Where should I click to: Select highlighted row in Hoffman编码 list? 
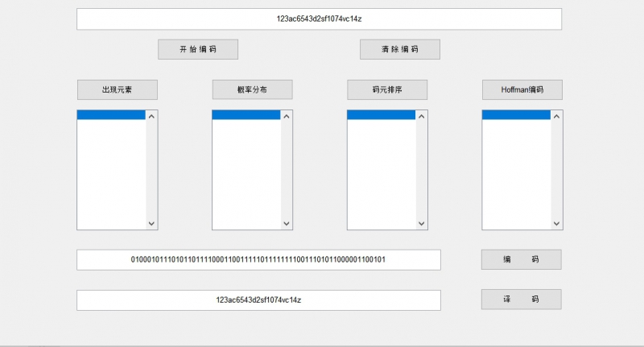516,115
